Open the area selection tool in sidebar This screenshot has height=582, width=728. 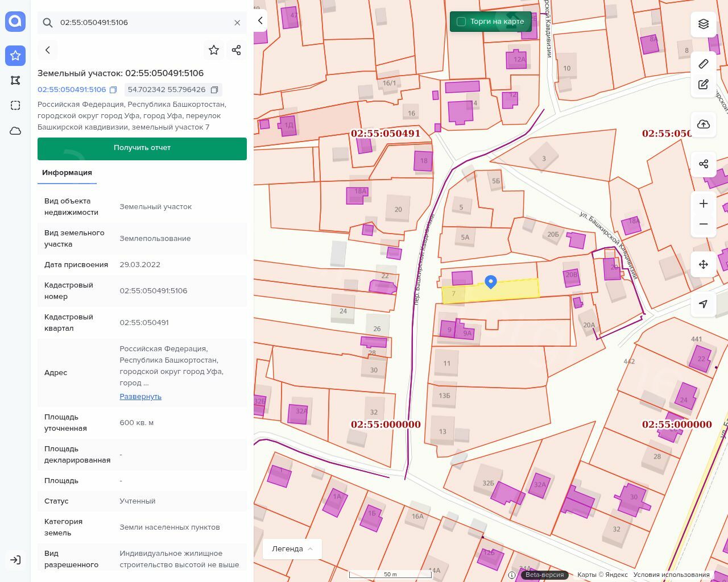click(15, 106)
